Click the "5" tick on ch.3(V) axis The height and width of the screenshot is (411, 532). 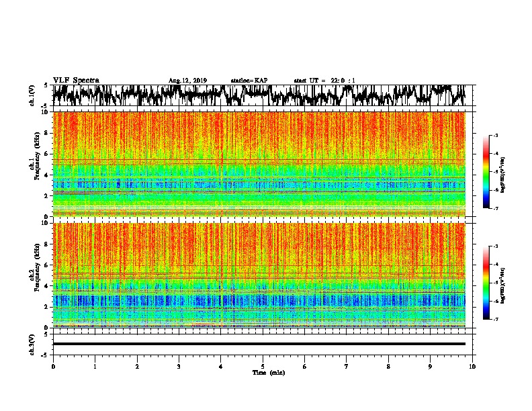[x=46, y=334]
